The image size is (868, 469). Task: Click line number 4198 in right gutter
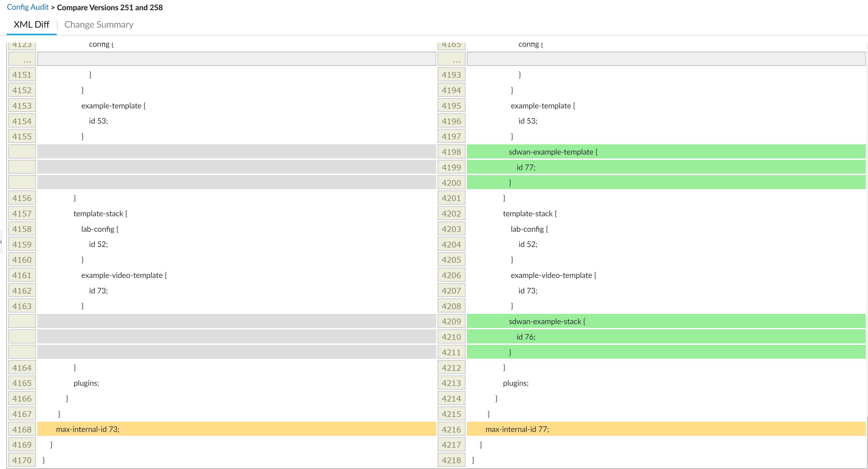(451, 152)
